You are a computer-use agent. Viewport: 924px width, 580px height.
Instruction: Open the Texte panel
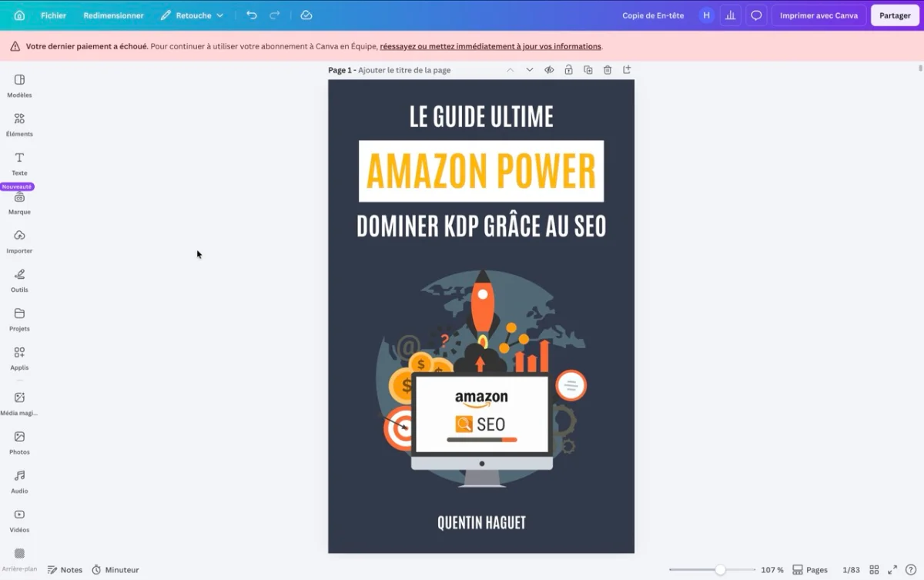point(19,163)
